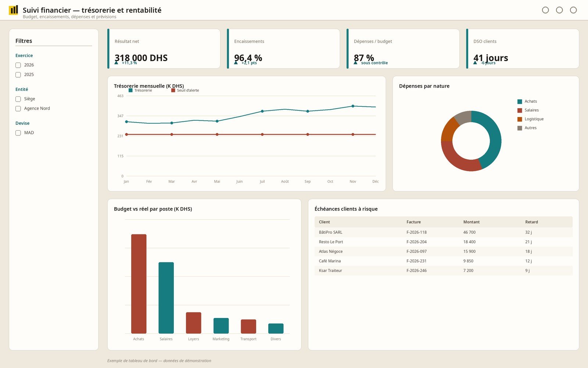Click the Divers bar in budget chart
The height and width of the screenshot is (368, 588).
276,328
